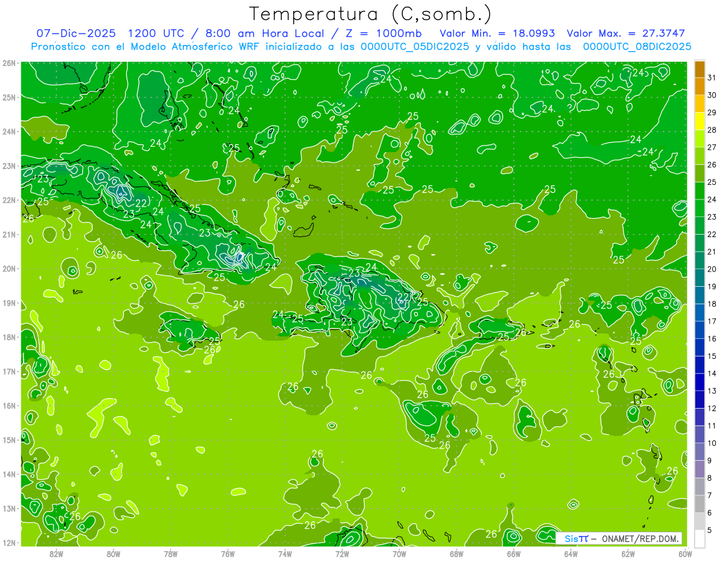Click the '68W' longitude axis label
728x562 pixels.
(456, 554)
